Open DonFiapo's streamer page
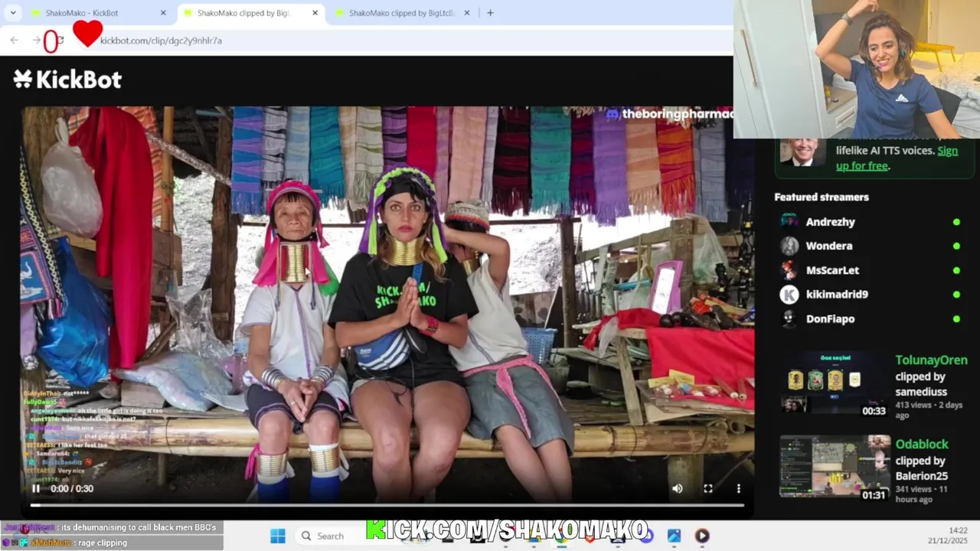This screenshot has width=980, height=551. (x=830, y=318)
